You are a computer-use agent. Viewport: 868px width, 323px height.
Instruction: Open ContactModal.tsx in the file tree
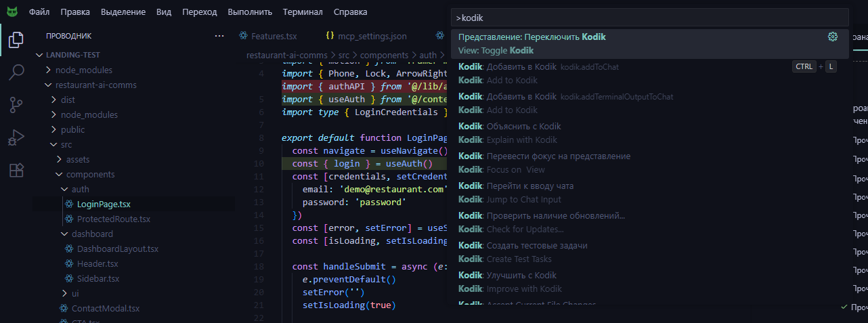(x=106, y=308)
